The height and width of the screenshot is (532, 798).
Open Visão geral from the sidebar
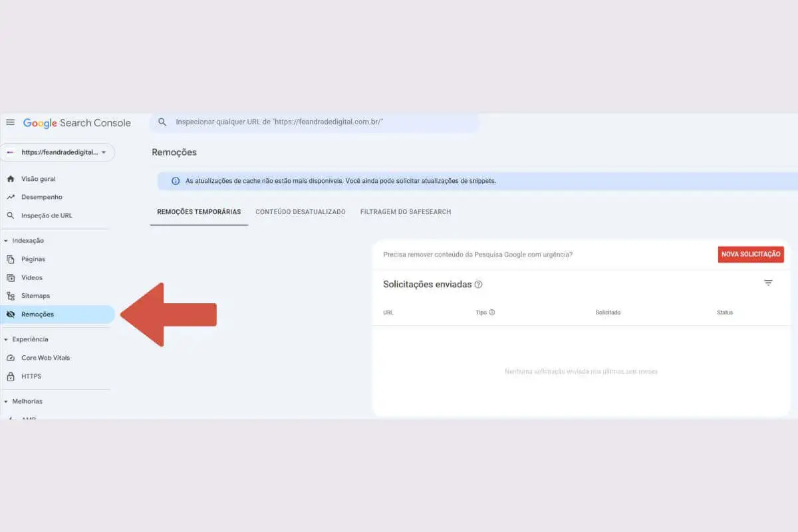[39, 179]
